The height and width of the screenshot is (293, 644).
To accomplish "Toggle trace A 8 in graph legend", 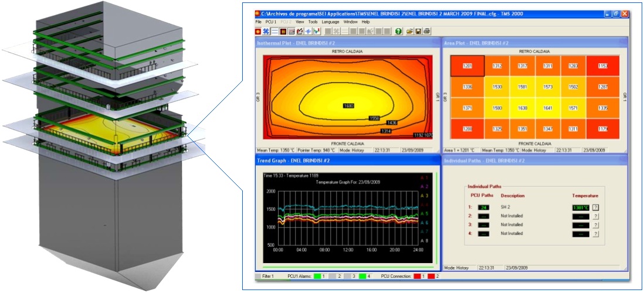I will [425, 241].
